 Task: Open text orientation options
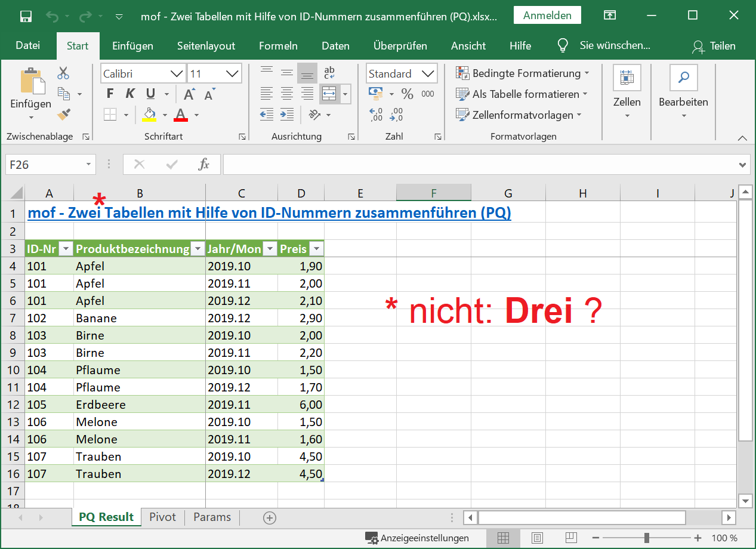(x=315, y=114)
